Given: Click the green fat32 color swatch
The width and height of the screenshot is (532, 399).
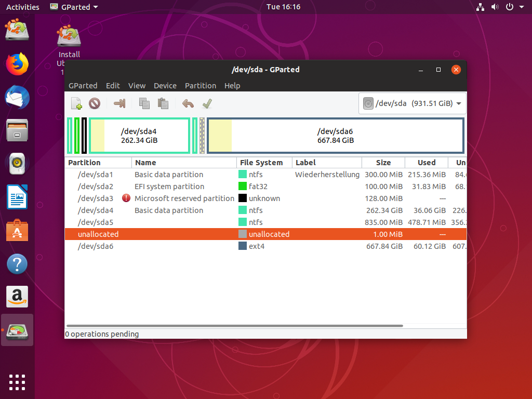Looking at the screenshot, I should pos(243,187).
